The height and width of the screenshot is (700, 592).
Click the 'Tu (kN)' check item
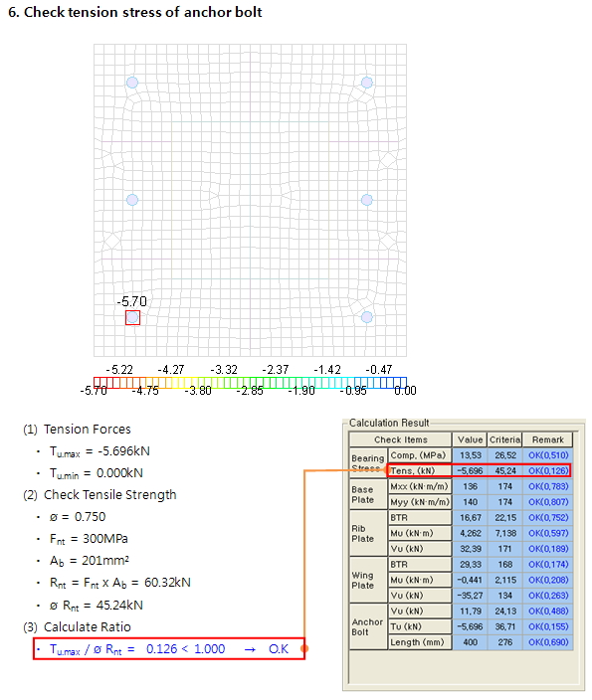click(x=419, y=626)
